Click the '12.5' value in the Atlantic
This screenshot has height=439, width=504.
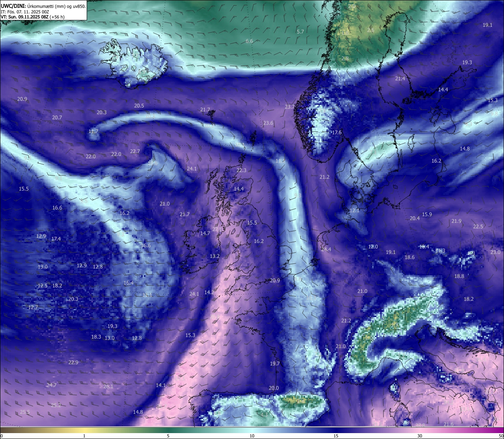point(43,286)
